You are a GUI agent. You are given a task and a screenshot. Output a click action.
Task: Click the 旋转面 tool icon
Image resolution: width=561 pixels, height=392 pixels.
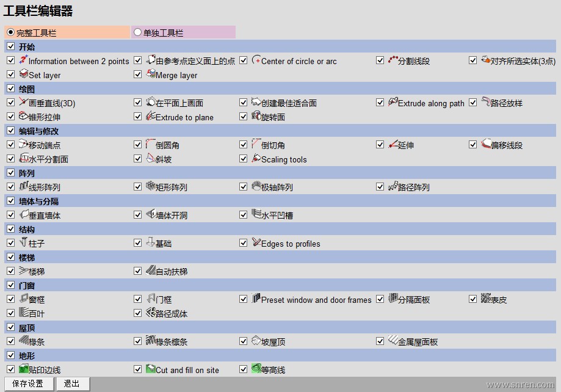[256, 116]
